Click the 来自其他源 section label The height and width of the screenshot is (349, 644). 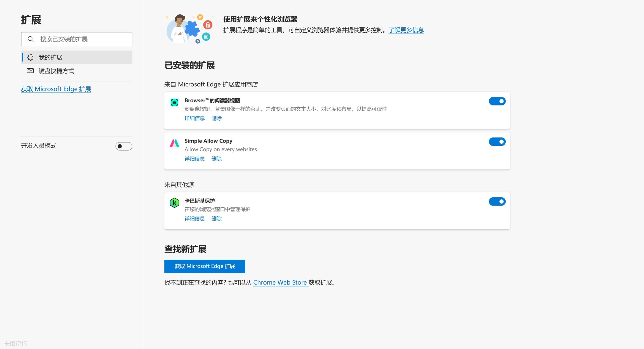[179, 185]
